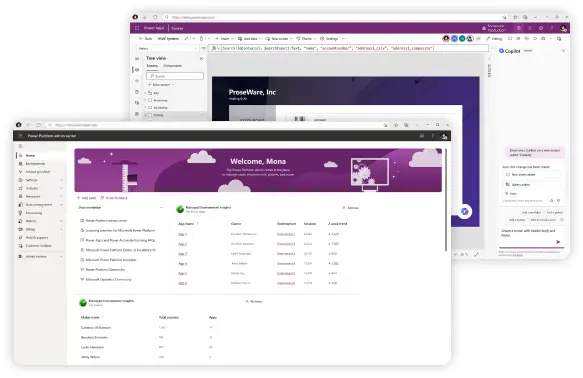Open the New screen dropdown in Tree view
Screen dimensions: 583x378
click(x=161, y=85)
